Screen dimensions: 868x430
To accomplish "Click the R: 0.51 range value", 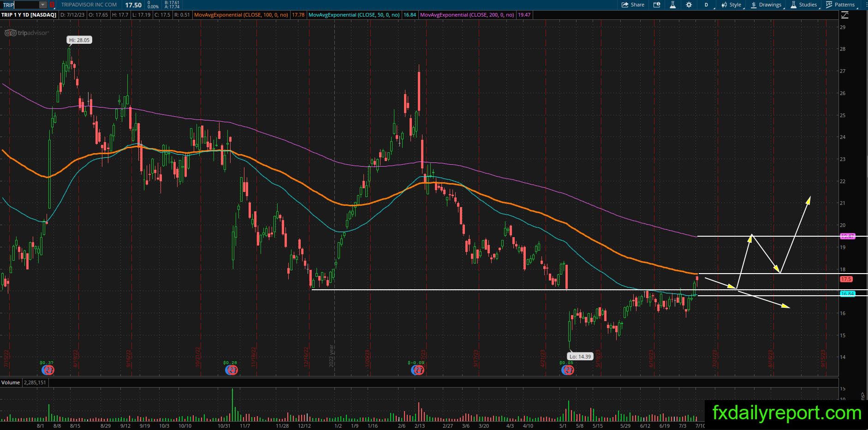I will (182, 15).
